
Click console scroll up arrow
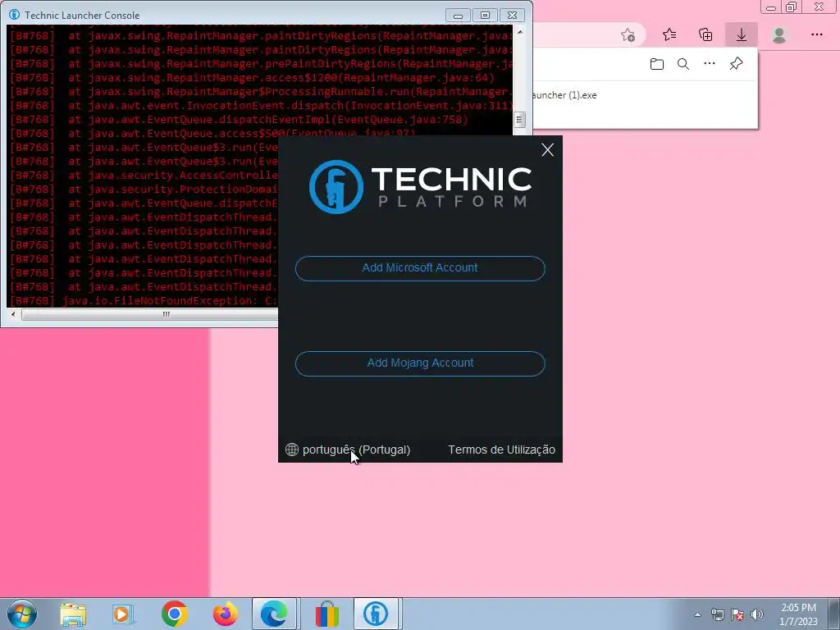(x=519, y=32)
